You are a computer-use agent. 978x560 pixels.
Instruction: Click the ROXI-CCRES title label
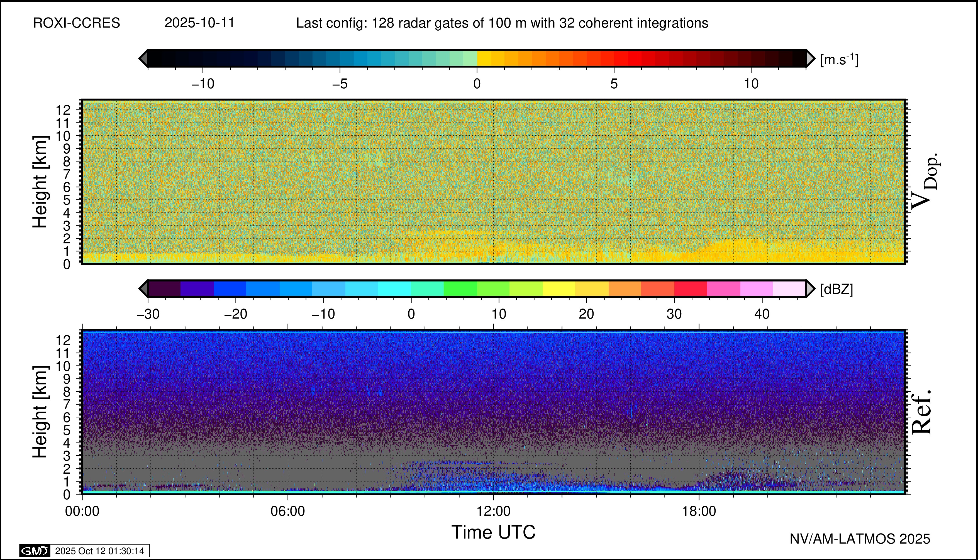pos(77,23)
